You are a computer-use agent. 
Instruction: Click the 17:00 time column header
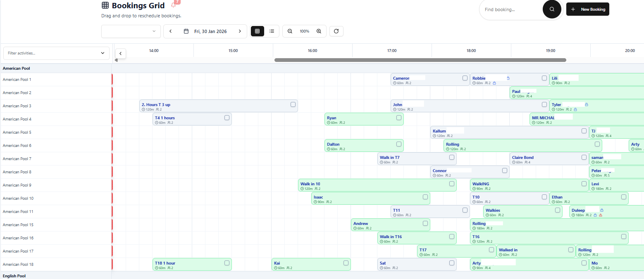392,51
